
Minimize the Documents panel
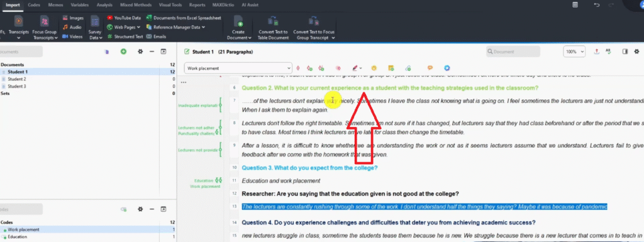152,52
